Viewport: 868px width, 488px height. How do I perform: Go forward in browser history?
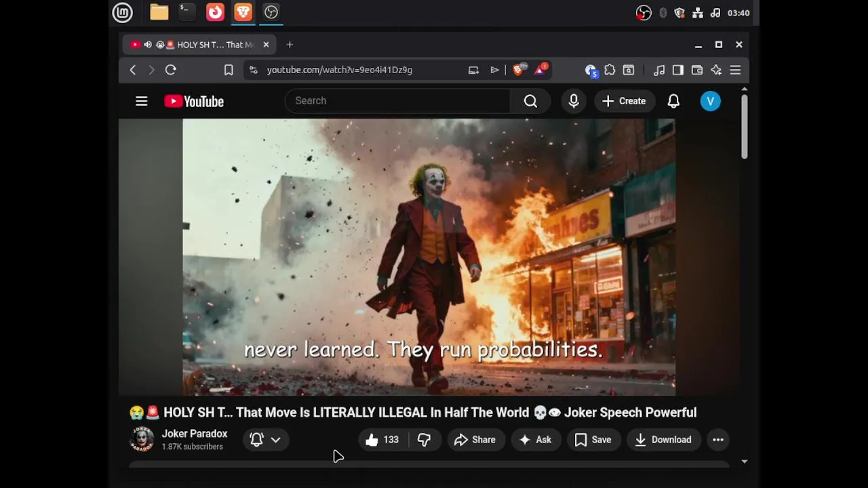151,70
